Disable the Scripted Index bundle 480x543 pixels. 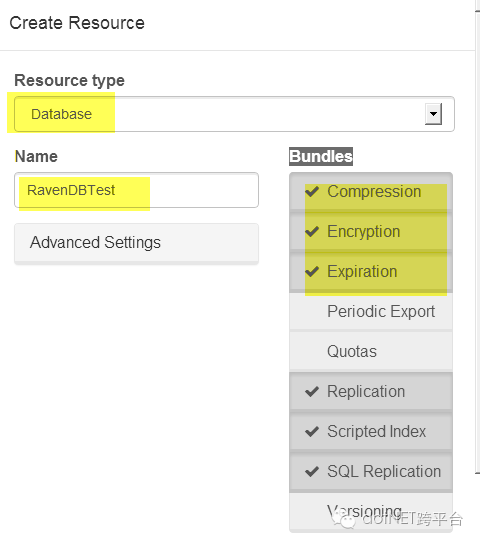371,431
